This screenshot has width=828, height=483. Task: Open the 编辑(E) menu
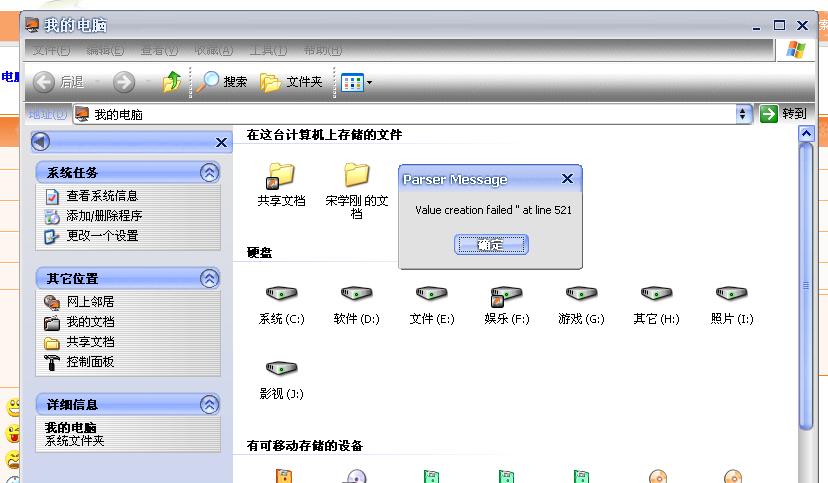click(105, 50)
